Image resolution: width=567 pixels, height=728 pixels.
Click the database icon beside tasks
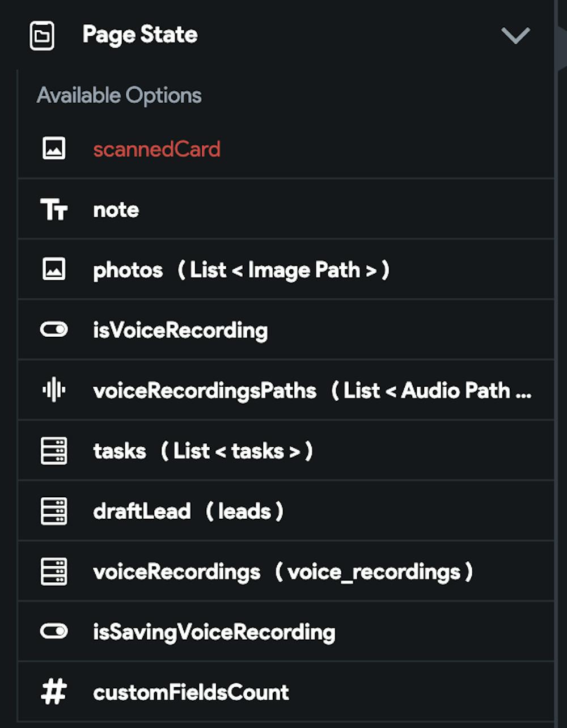click(x=54, y=451)
